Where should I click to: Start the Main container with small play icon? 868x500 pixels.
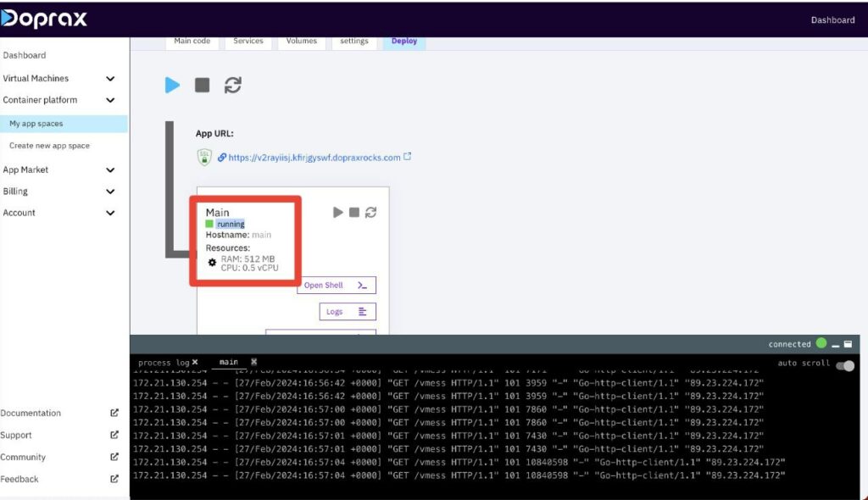(337, 212)
